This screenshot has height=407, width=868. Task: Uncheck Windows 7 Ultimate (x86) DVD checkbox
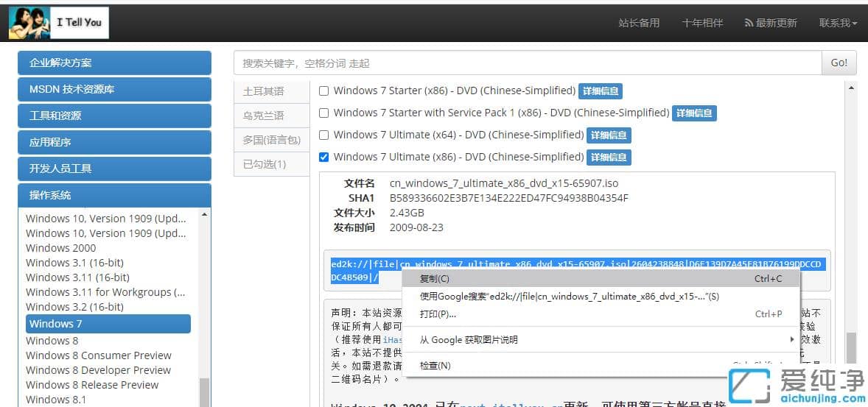pos(323,158)
